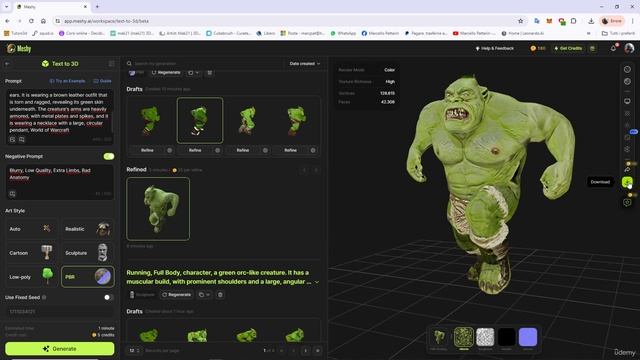This screenshot has width=640, height=360.
Task: Select the white roughness texture swatch
Action: pyautogui.click(x=485, y=337)
